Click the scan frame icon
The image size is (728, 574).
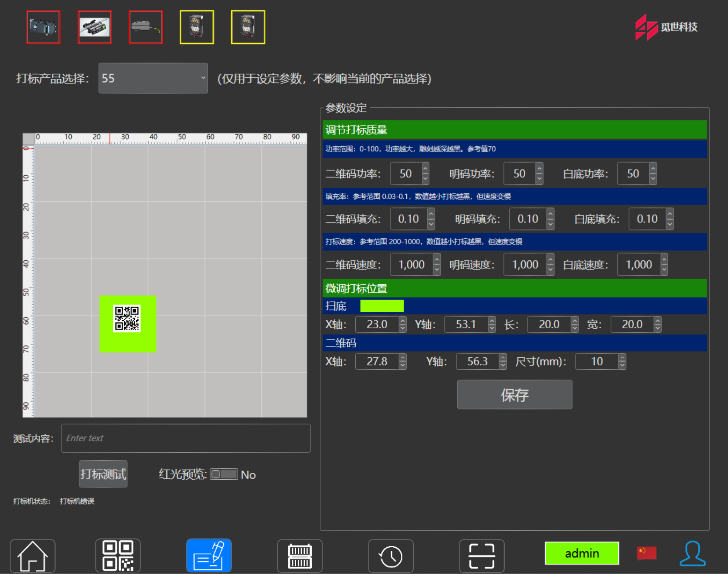482,555
